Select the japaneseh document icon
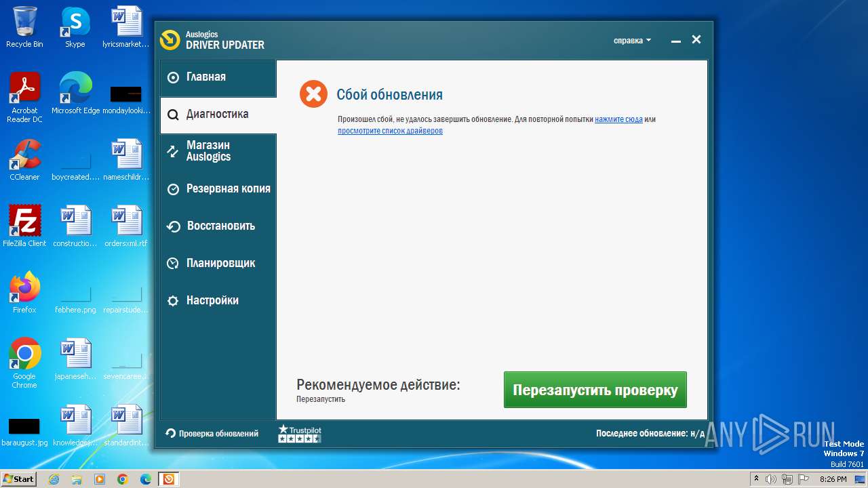The height and width of the screenshot is (488, 868). click(75, 359)
